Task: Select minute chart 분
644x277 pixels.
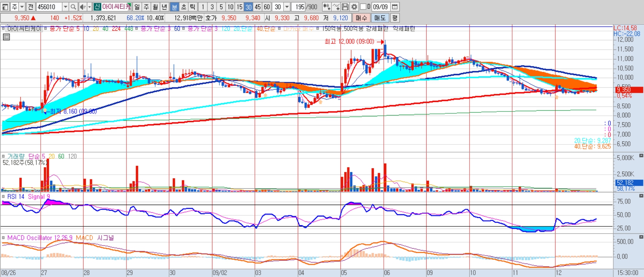Action: (174, 7)
